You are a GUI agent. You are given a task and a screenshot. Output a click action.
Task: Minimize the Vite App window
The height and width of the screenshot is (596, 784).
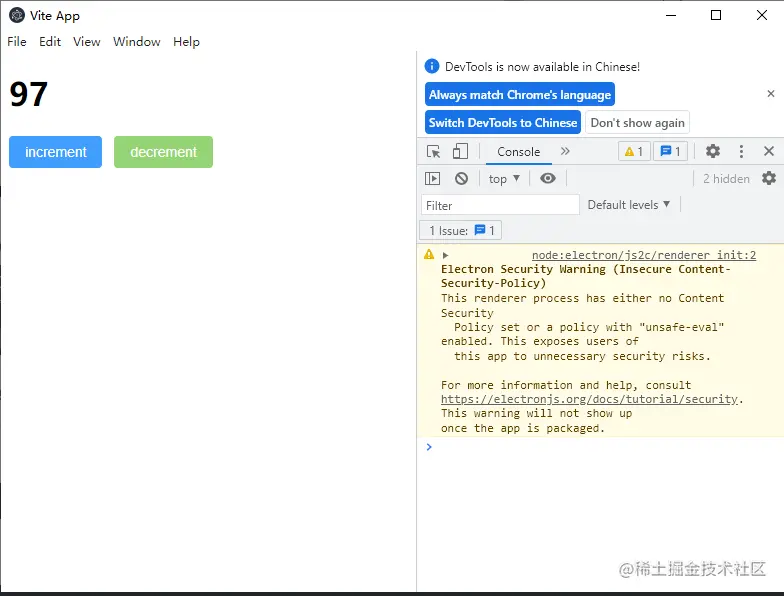click(671, 15)
